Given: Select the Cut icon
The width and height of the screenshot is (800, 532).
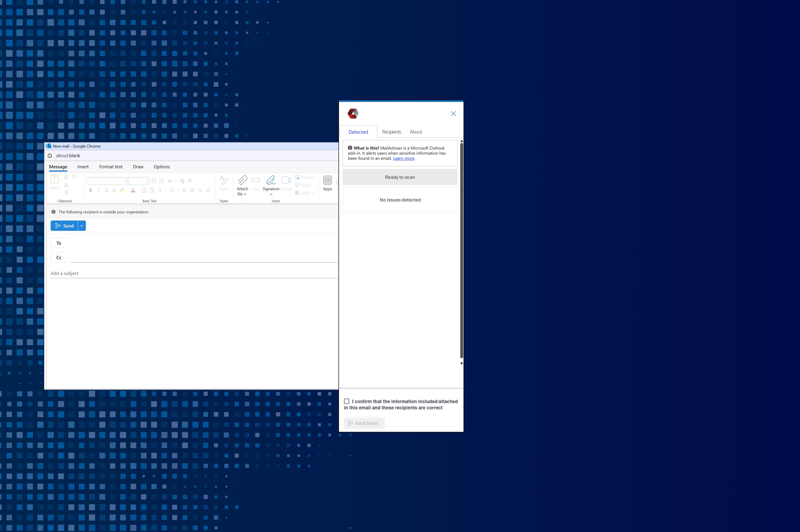Looking at the screenshot, I should click(66, 185).
